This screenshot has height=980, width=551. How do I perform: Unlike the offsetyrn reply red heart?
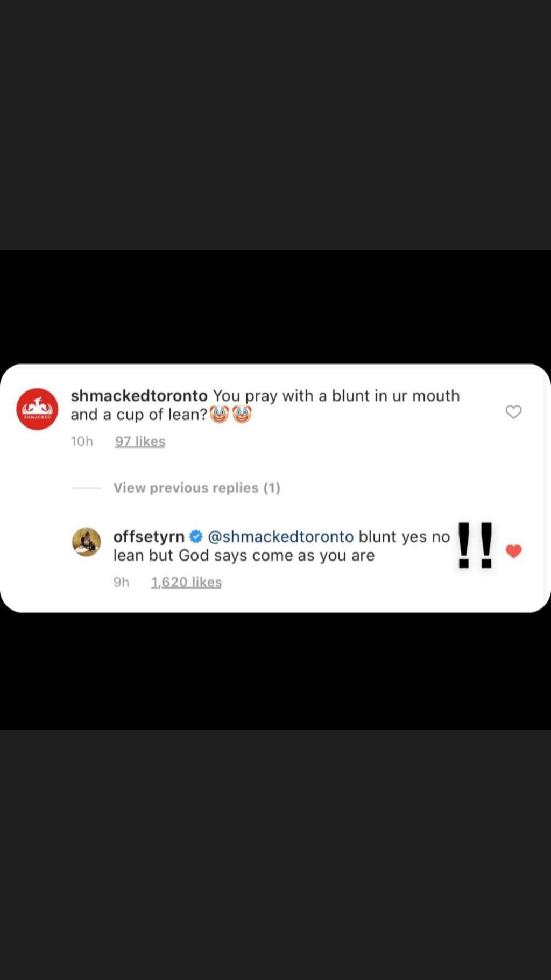pyautogui.click(x=514, y=551)
